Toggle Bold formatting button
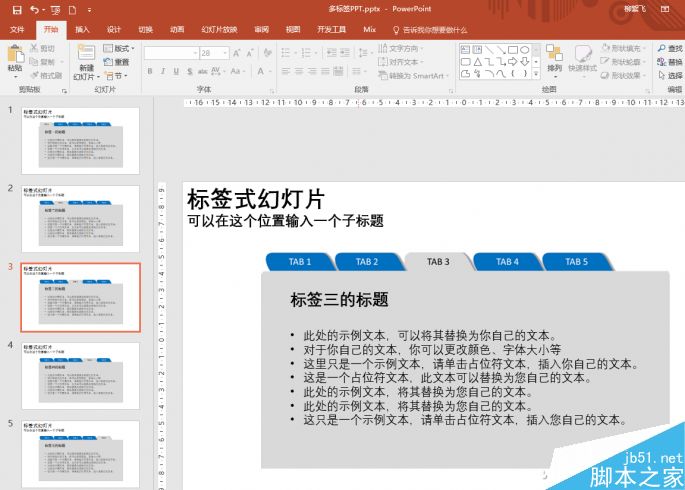The width and height of the screenshot is (685, 490). [150, 71]
